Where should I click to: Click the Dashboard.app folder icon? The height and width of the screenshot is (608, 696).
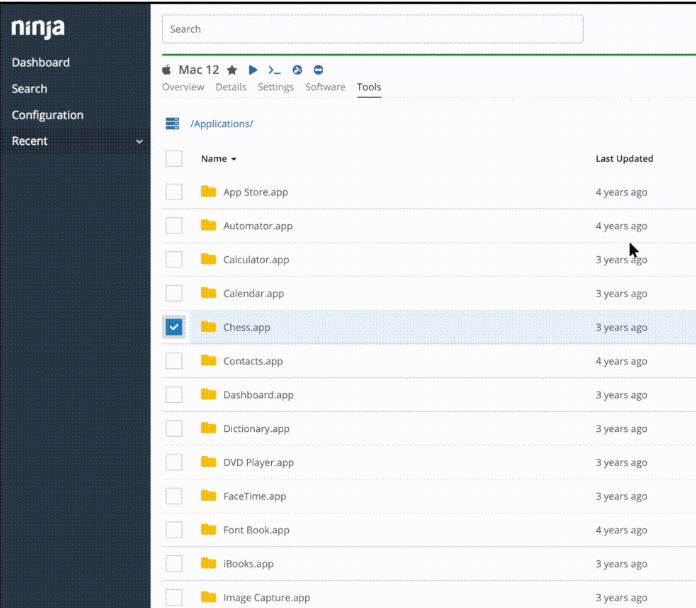point(208,394)
